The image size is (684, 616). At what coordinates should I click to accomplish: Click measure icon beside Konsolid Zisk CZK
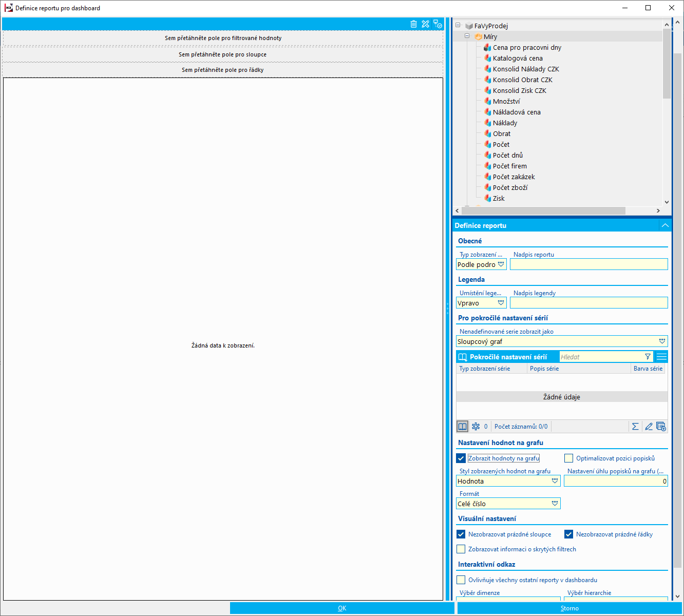coord(487,90)
